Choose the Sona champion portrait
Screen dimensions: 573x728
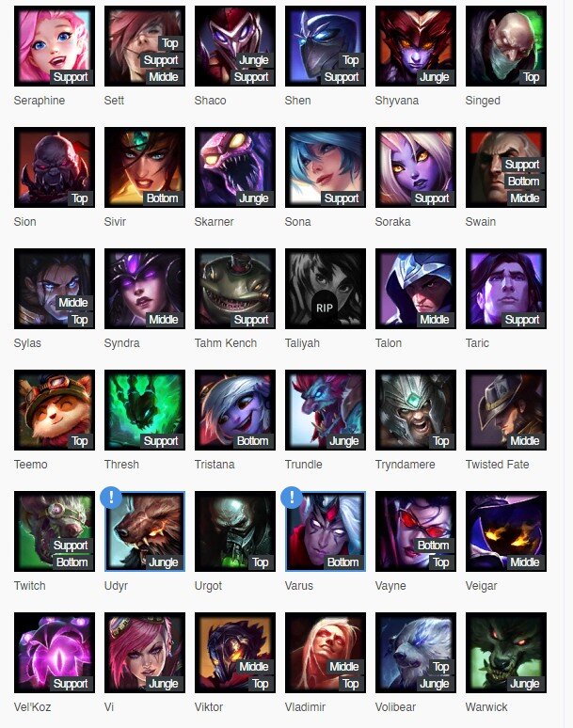click(326, 167)
